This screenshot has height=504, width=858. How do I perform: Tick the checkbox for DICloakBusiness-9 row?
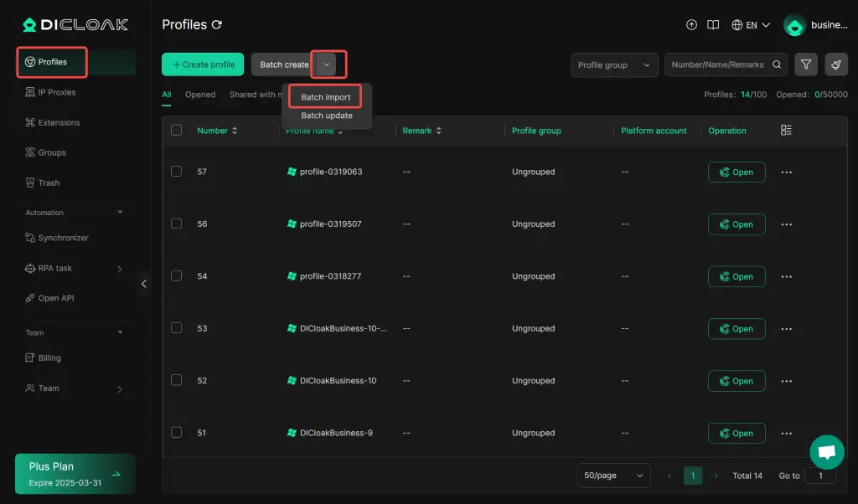click(176, 433)
